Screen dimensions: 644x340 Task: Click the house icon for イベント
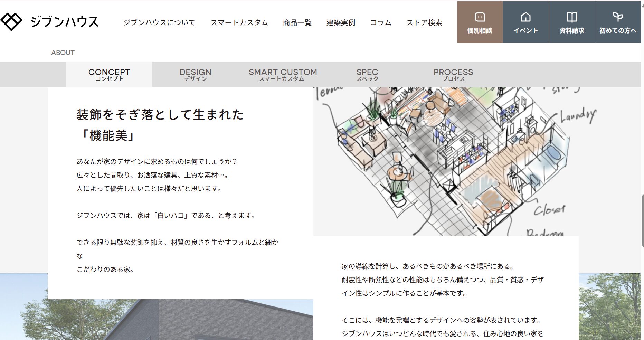[525, 17]
